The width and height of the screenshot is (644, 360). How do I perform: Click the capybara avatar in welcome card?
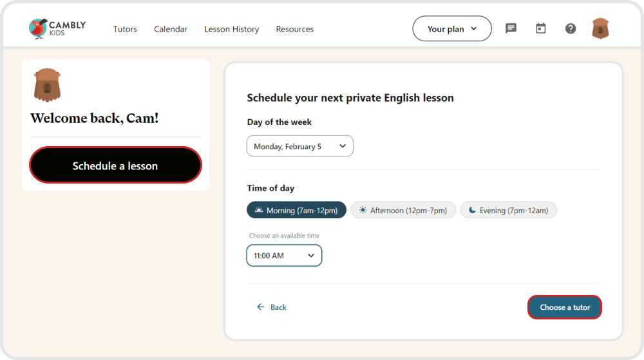47,85
